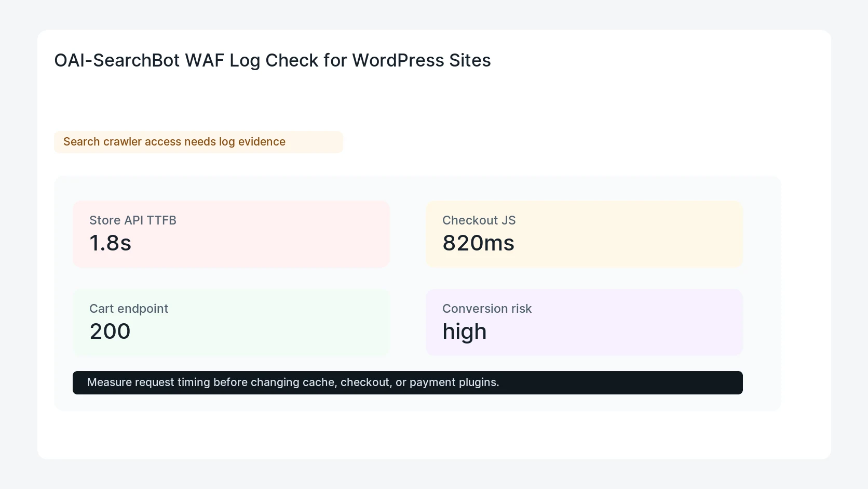Select the Conversion risk label
The height and width of the screenshot is (489, 868).
point(487,309)
